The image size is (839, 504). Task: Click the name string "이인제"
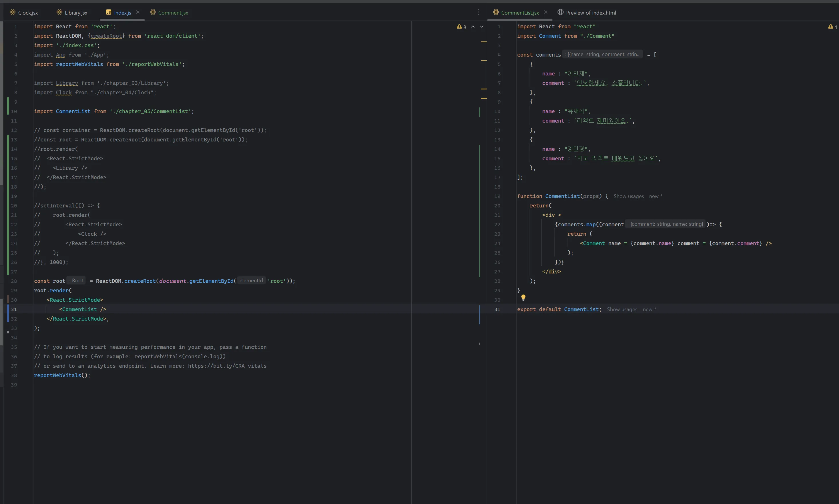pyautogui.click(x=576, y=74)
